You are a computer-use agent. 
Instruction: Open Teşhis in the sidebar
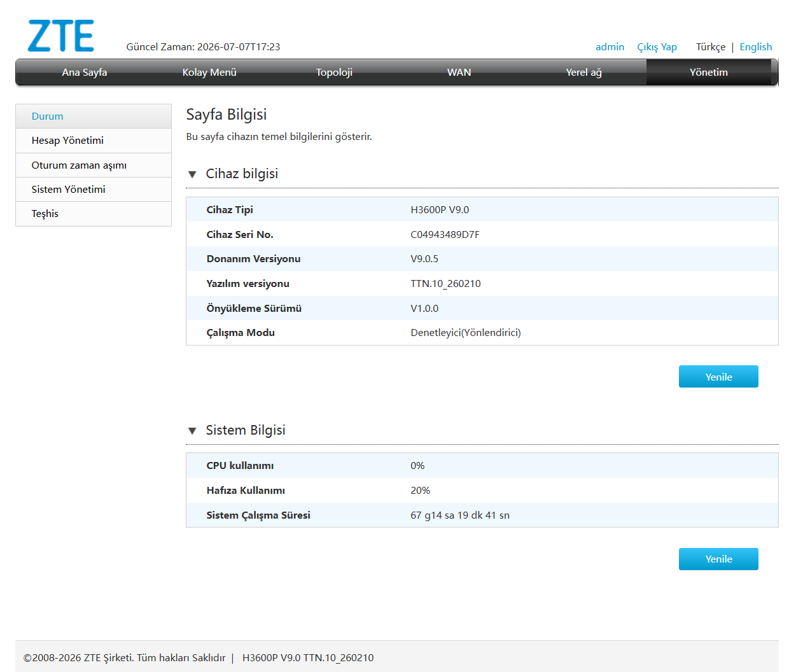tap(94, 214)
